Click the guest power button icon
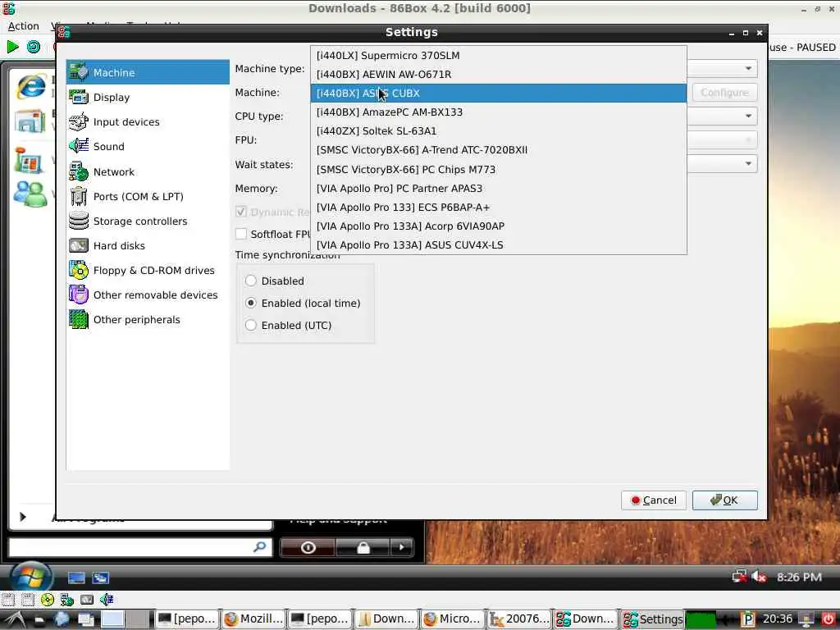The image size is (840, 630). (x=308, y=547)
